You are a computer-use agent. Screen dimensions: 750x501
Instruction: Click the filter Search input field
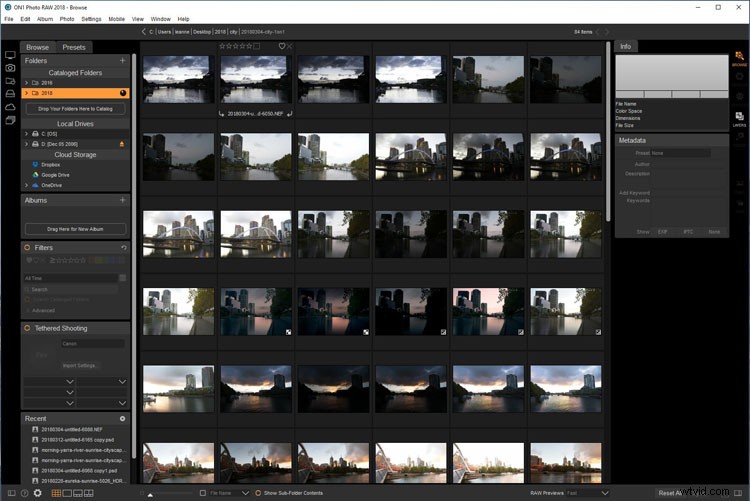(71, 289)
